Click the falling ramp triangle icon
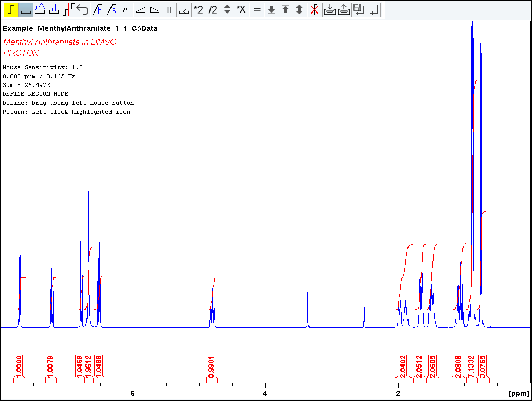 tap(155, 9)
